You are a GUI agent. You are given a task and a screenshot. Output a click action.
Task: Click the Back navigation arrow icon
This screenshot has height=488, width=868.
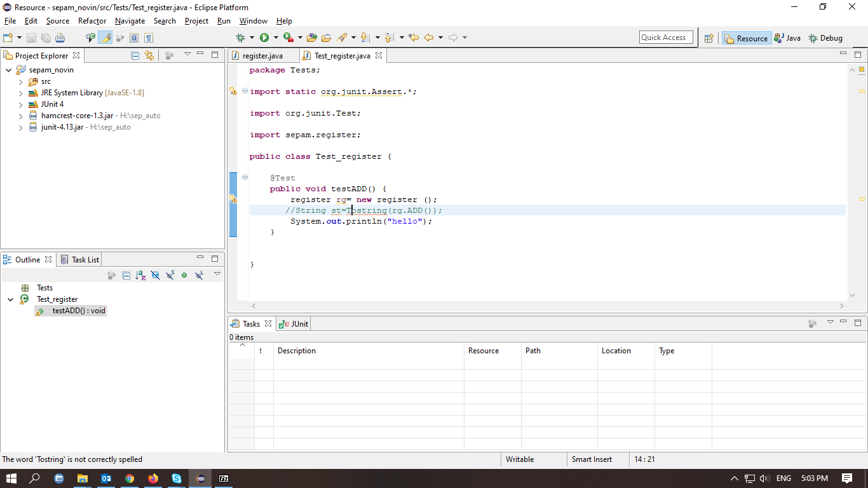click(428, 37)
